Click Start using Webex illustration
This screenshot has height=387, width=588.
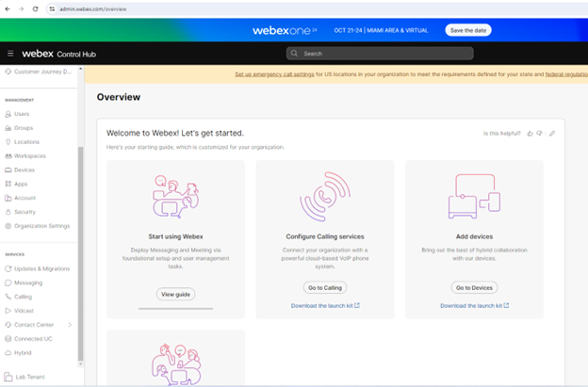click(175, 196)
